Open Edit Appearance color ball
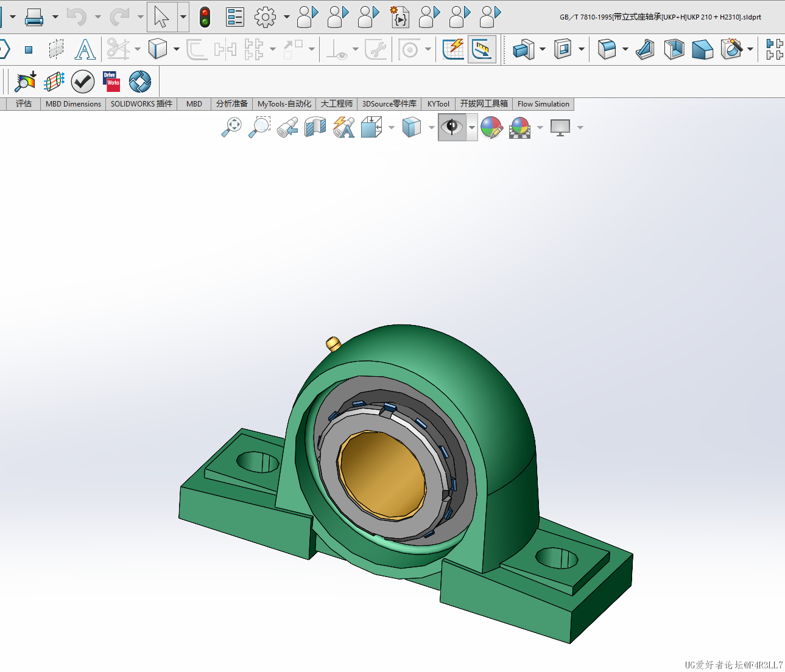 click(491, 127)
